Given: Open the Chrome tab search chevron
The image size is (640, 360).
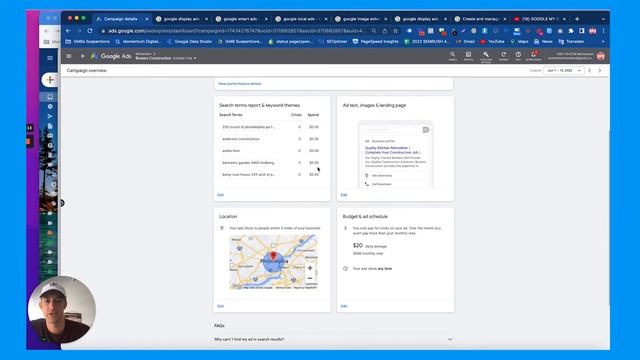Looking at the screenshot, I should [x=603, y=19].
